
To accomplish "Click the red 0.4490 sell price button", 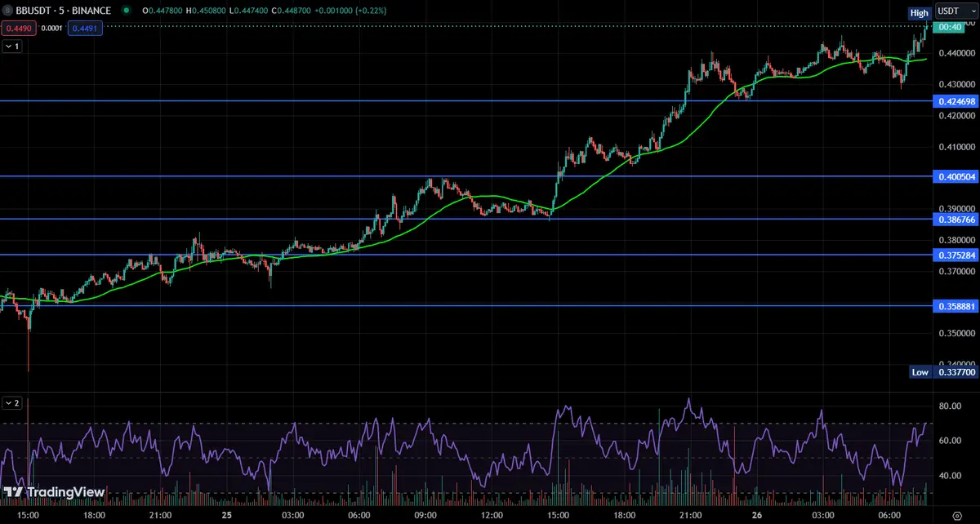I will pos(17,28).
